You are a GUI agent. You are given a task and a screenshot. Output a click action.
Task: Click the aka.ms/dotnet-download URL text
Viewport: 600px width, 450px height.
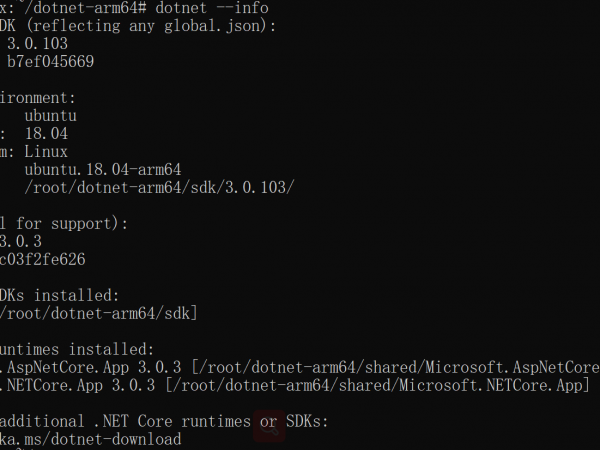pos(90,439)
